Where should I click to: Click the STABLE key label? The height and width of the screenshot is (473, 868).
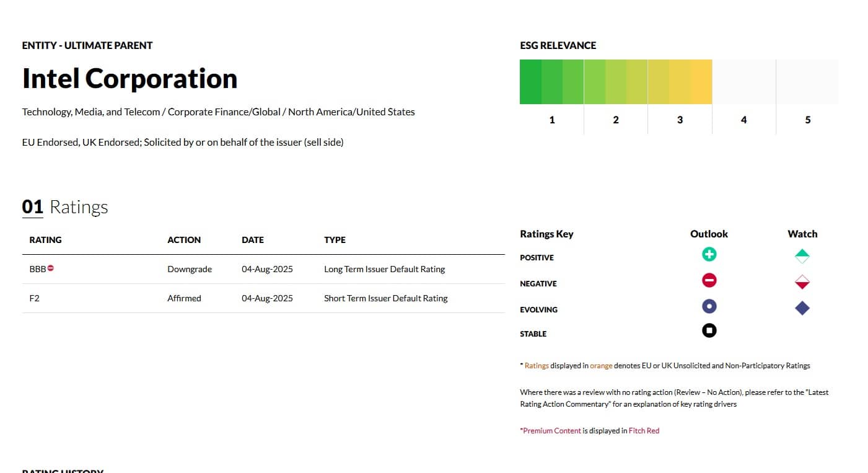[x=533, y=334]
